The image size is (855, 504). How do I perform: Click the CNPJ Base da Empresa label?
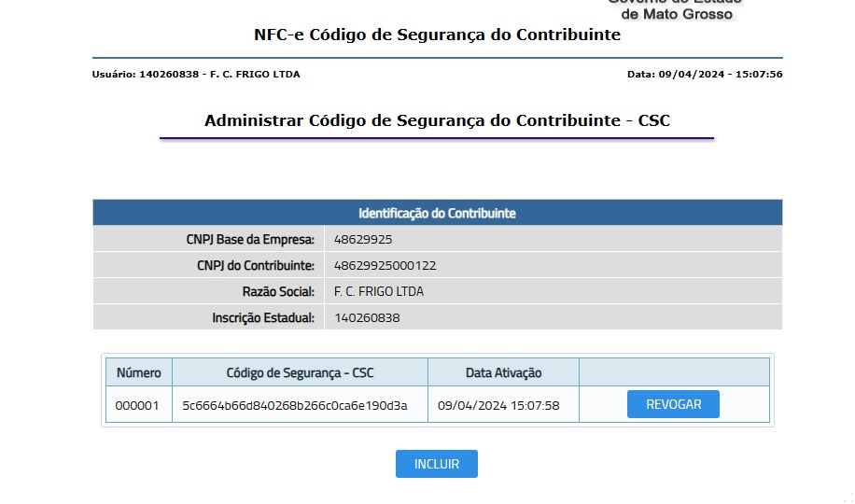click(x=250, y=239)
